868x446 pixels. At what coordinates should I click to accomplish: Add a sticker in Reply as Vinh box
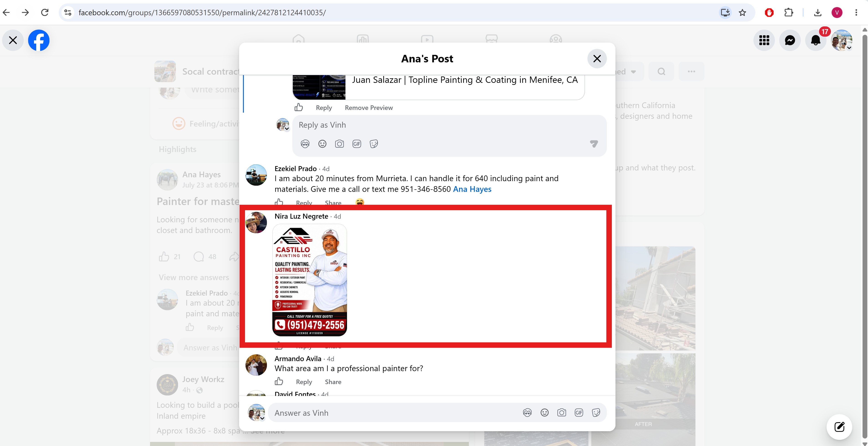point(374,144)
